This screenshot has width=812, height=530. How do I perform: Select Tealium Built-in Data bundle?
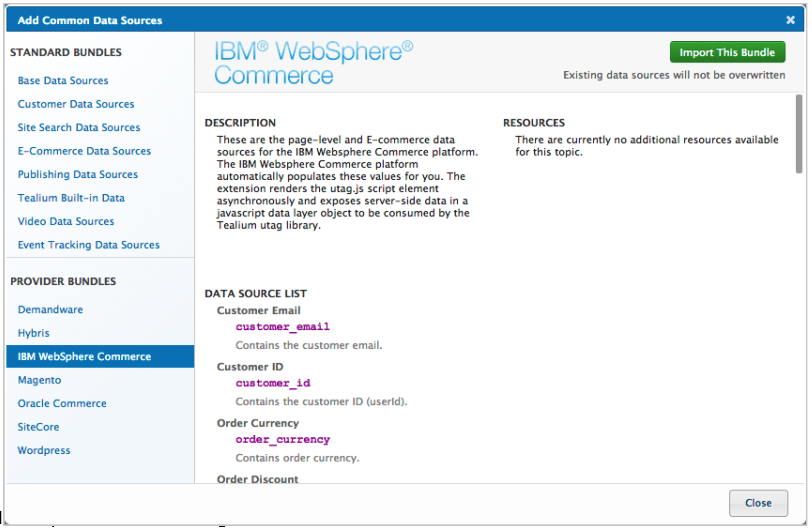pyautogui.click(x=71, y=198)
